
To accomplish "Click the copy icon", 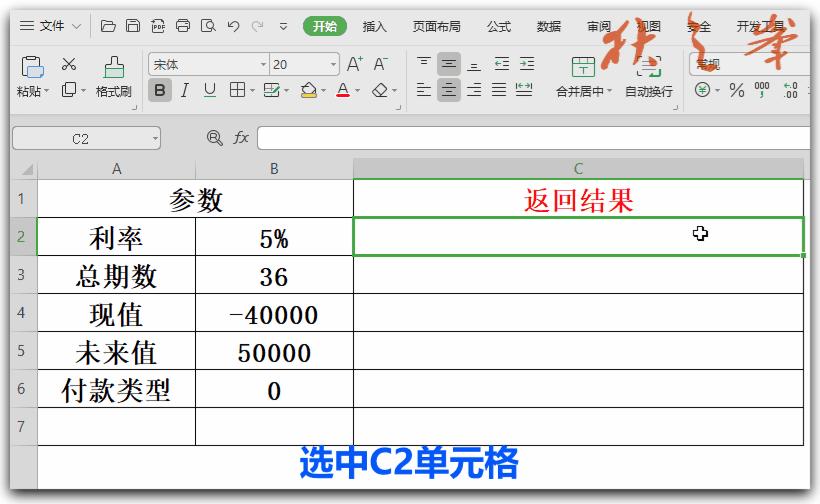I will click(x=69, y=90).
